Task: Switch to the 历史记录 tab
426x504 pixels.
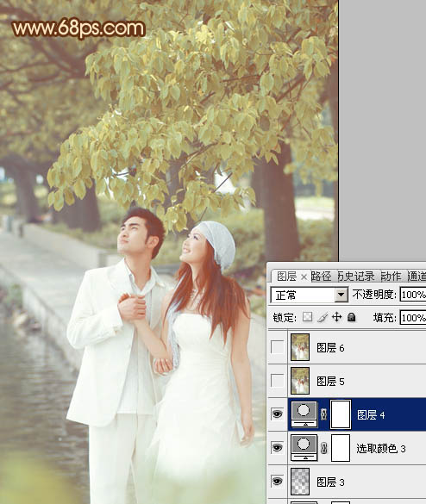Action: pos(356,276)
